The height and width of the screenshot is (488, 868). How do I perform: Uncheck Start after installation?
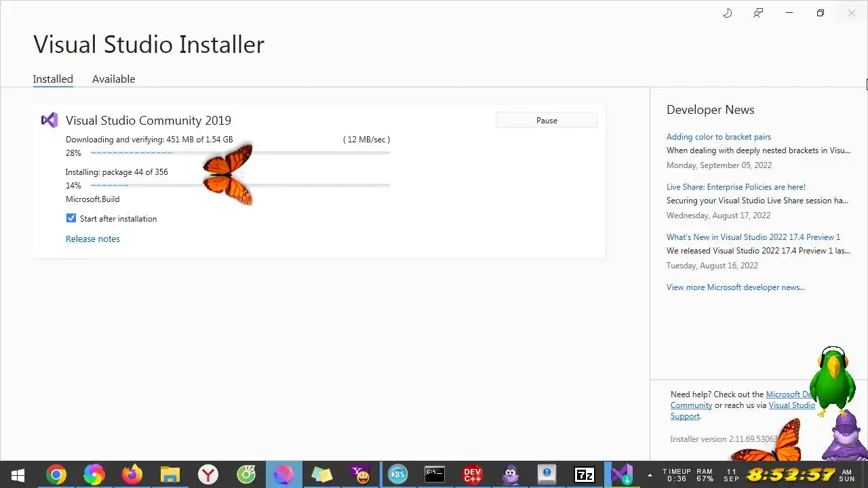pos(71,218)
